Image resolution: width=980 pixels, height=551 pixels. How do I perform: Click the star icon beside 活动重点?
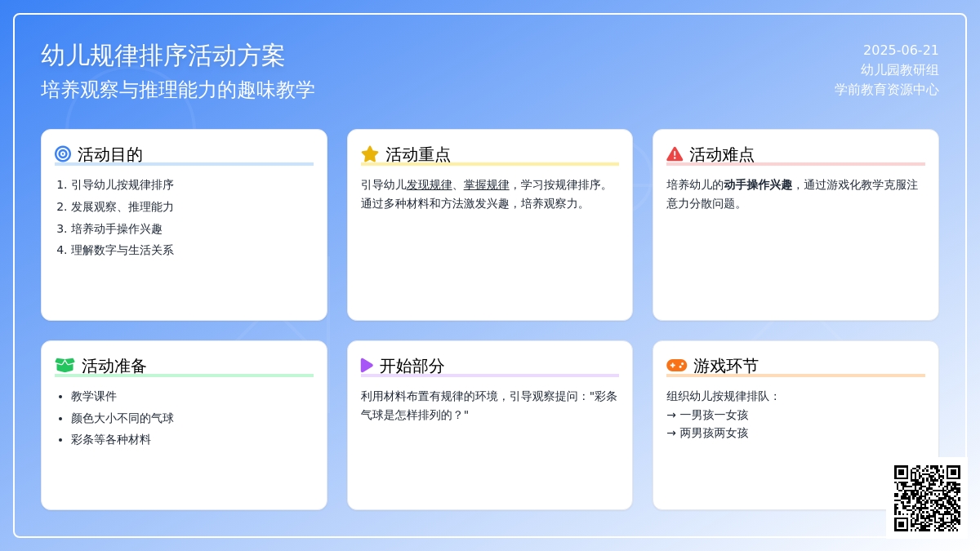tap(370, 153)
